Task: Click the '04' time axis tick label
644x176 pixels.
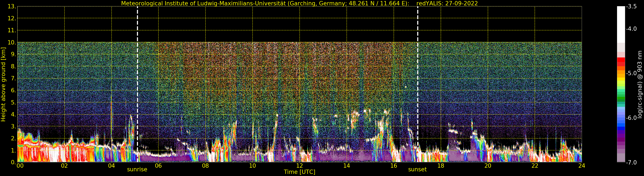Action: click(x=111, y=166)
